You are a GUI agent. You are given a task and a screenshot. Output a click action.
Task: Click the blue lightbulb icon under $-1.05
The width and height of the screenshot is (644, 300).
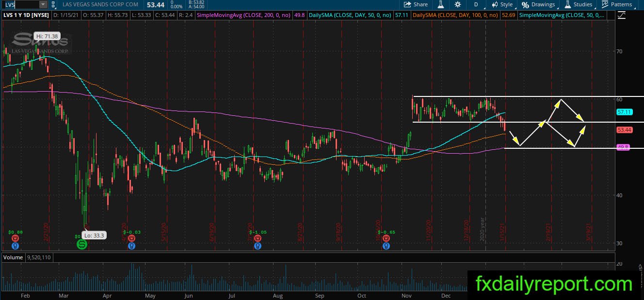coord(258,246)
